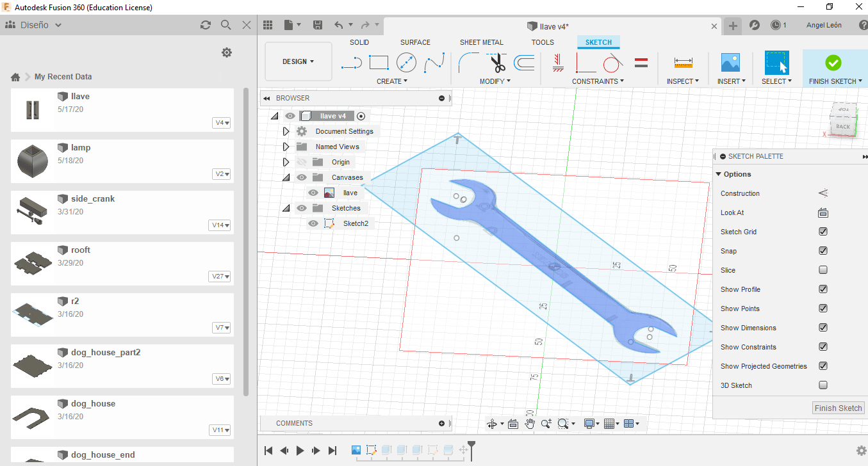Open the MODIFY dropdown menu
868x466 pixels.
pyautogui.click(x=495, y=81)
